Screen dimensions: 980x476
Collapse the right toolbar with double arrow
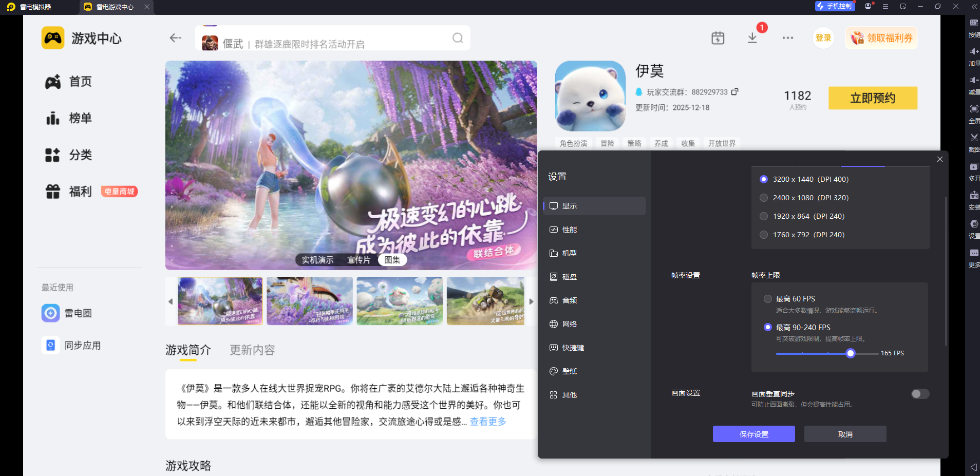(974, 7)
